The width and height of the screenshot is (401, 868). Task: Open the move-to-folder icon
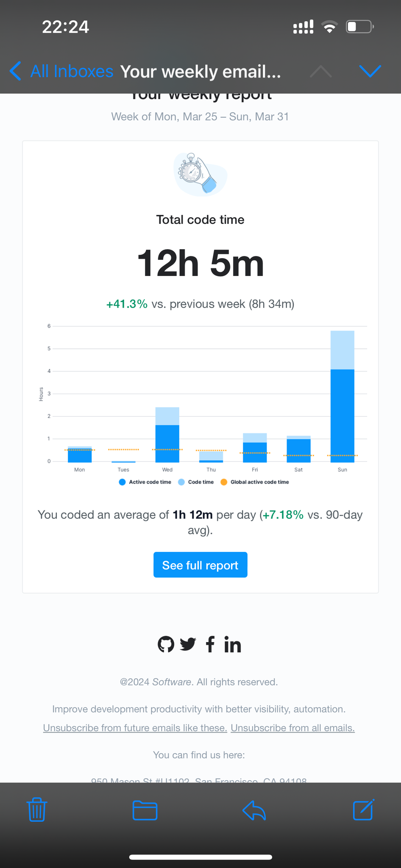[x=145, y=810]
